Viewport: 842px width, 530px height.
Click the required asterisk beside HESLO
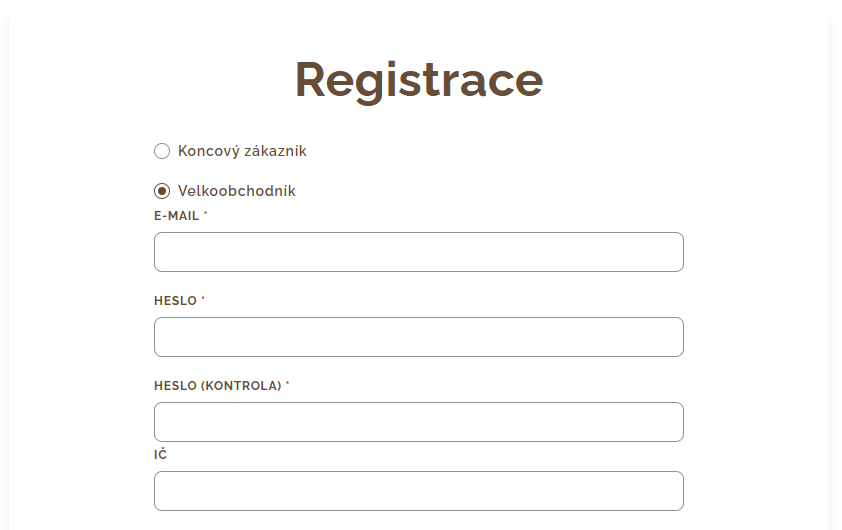pos(203,300)
